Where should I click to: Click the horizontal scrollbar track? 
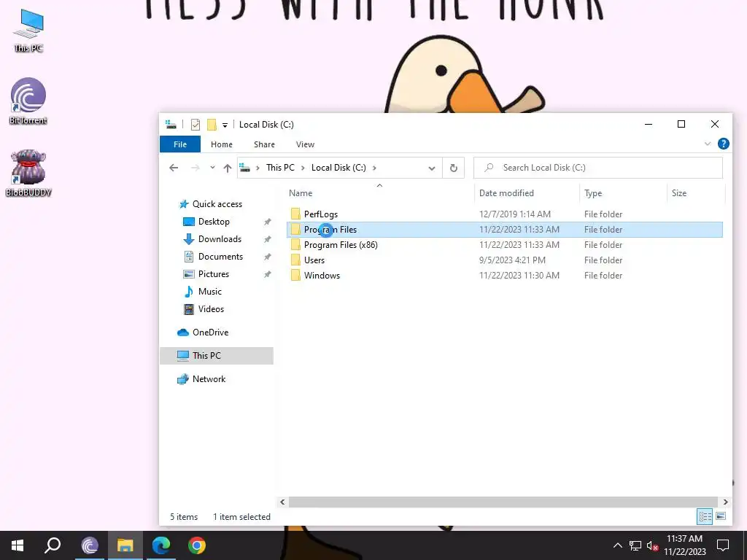click(x=503, y=502)
